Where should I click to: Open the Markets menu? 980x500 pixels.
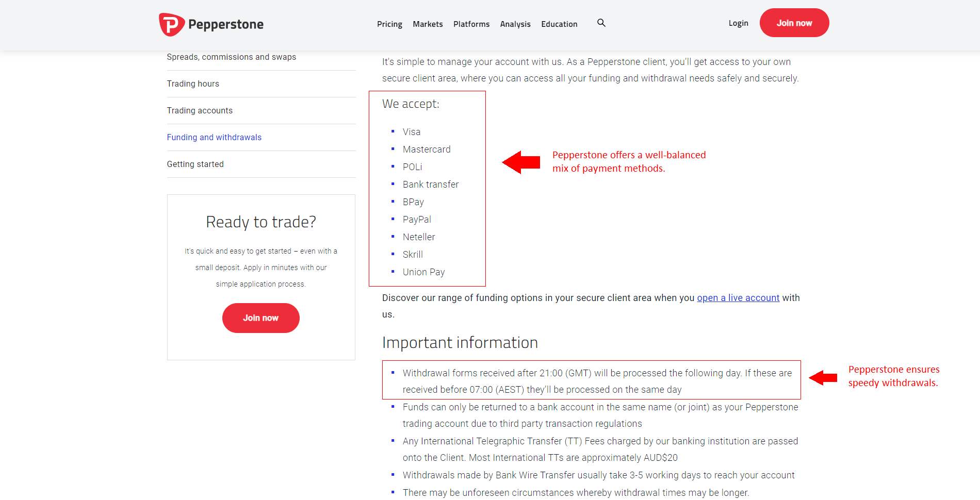428,24
